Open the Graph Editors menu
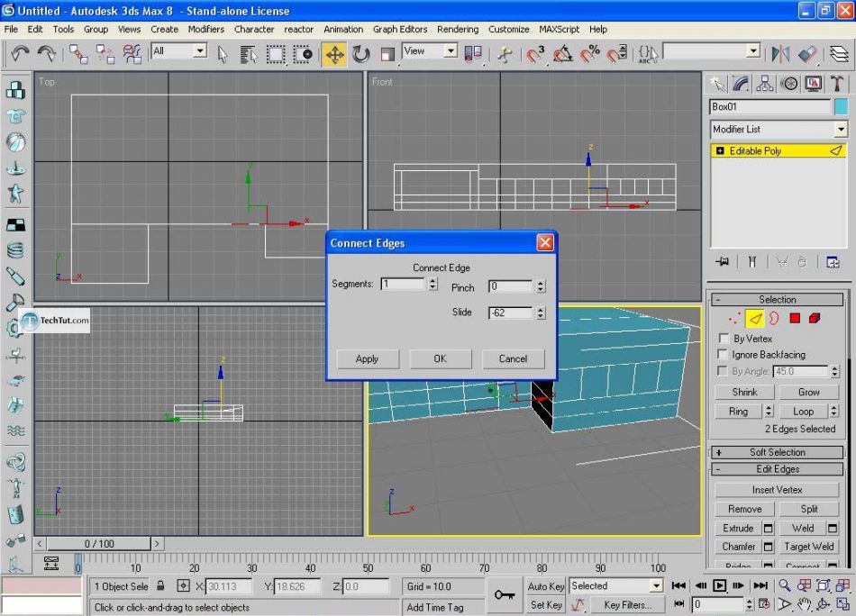The image size is (856, 616). click(x=400, y=30)
